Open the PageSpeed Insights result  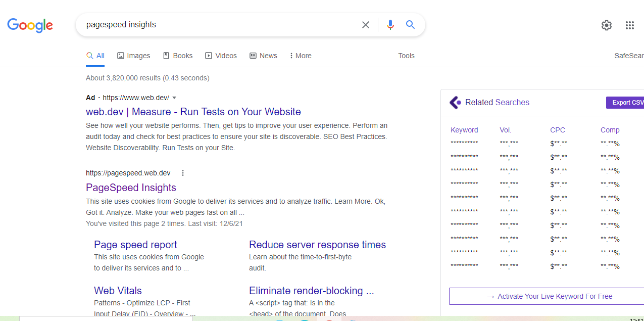(x=131, y=188)
